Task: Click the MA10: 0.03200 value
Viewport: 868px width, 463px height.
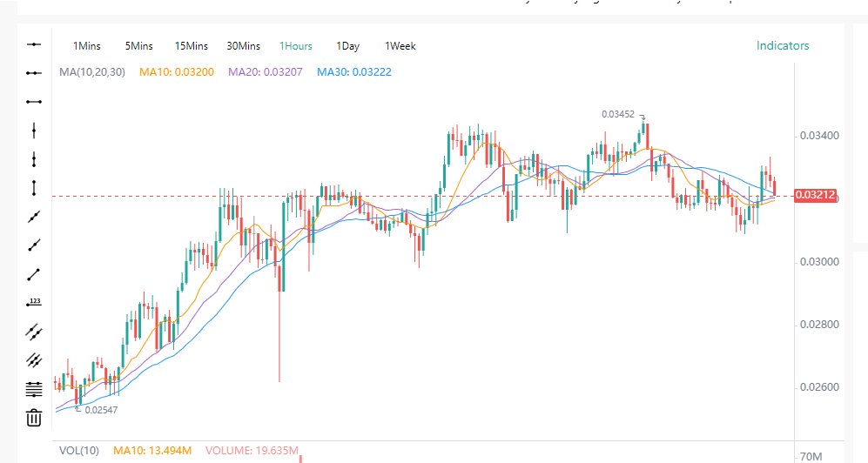Action: [177, 72]
